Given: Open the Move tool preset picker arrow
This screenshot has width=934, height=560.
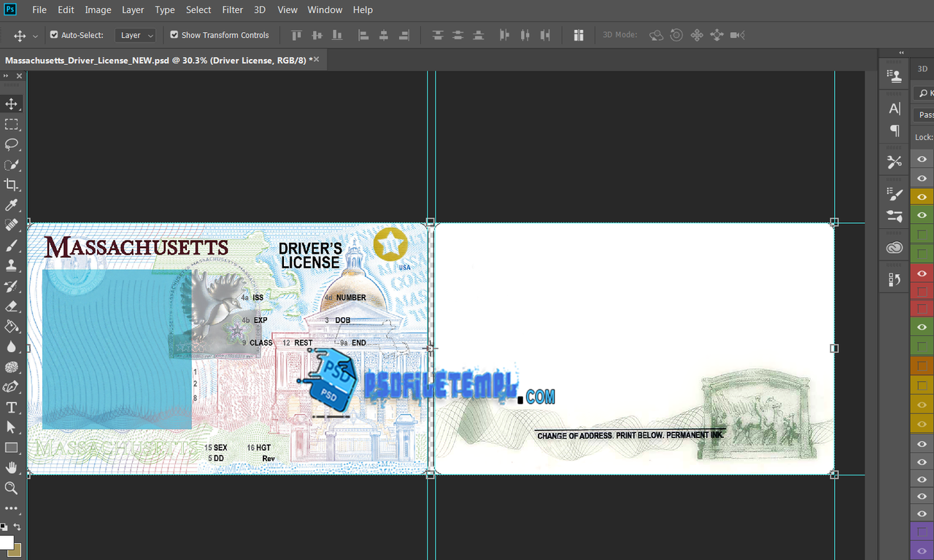Looking at the screenshot, I should [x=35, y=36].
